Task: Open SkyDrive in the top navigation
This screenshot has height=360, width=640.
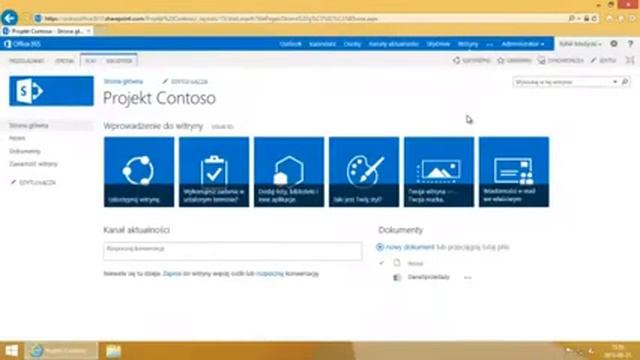Action: 438,44
